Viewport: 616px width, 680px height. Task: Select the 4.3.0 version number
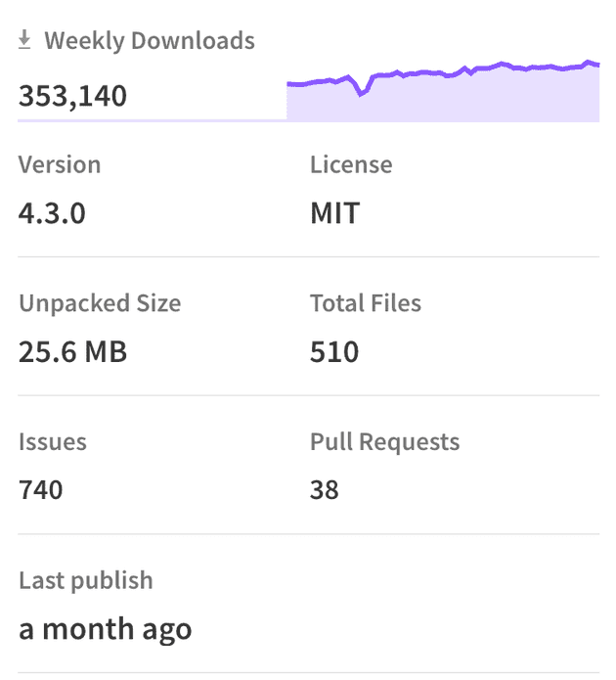[52, 212]
